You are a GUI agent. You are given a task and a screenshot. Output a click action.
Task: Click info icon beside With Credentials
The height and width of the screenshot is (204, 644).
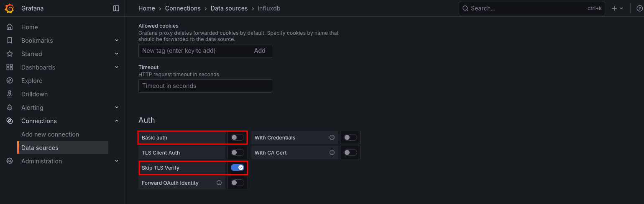coord(332,137)
